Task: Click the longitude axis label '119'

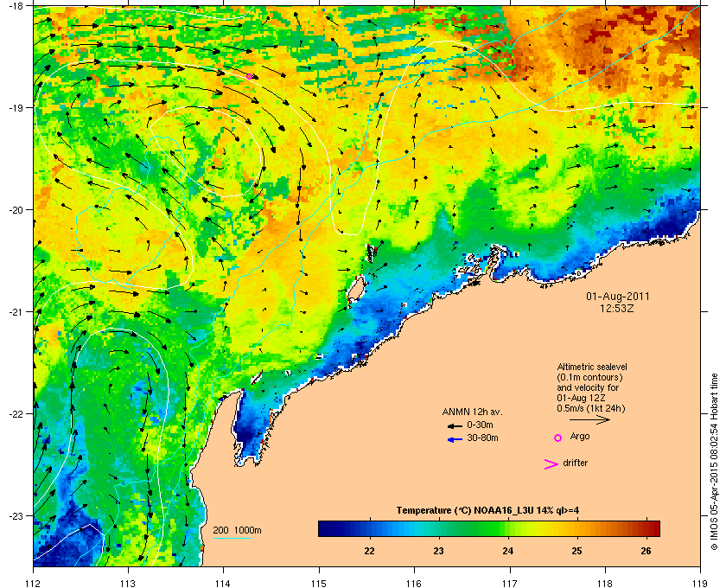Action: pyautogui.click(x=700, y=584)
